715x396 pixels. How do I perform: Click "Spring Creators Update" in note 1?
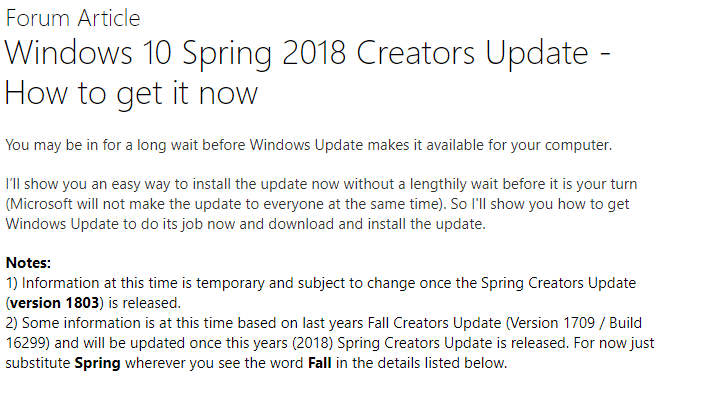point(559,283)
